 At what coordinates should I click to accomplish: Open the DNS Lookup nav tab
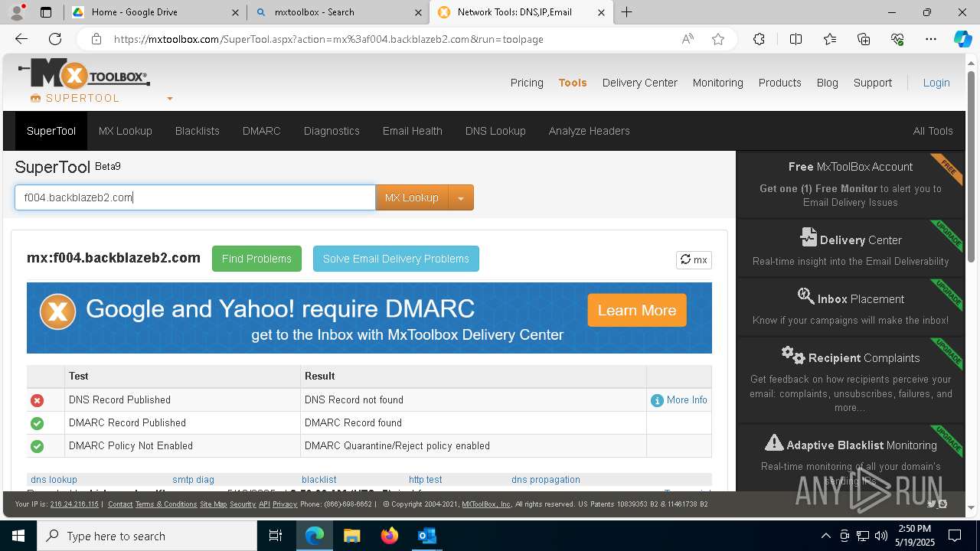point(495,131)
